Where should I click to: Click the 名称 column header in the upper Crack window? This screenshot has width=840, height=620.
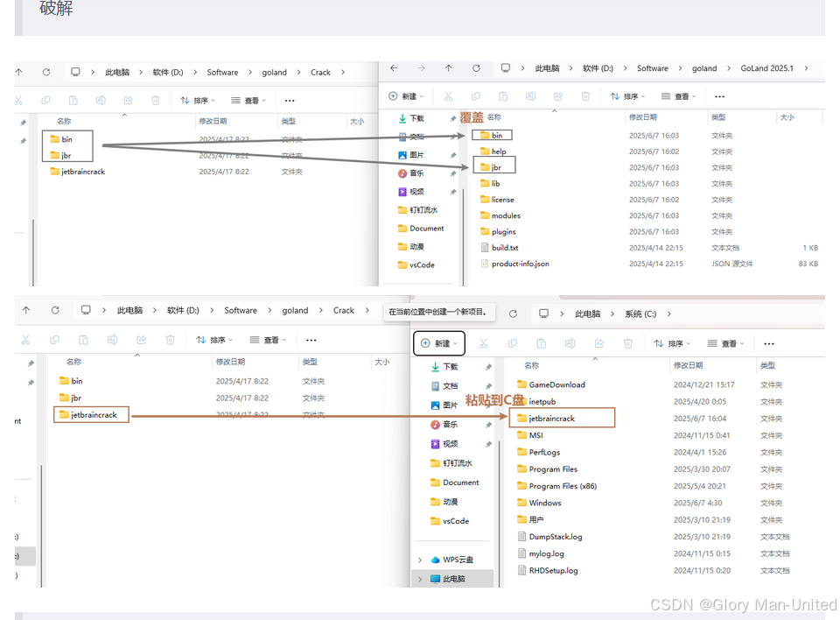(x=64, y=121)
